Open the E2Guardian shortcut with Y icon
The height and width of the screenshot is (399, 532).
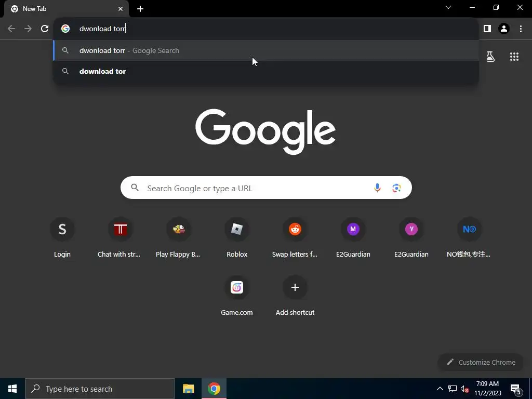411,237
